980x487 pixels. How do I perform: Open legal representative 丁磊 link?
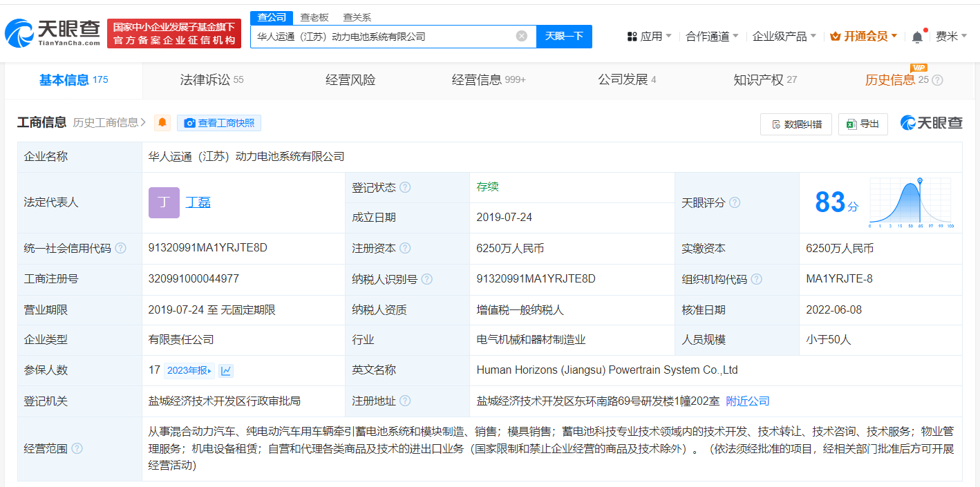(x=198, y=202)
